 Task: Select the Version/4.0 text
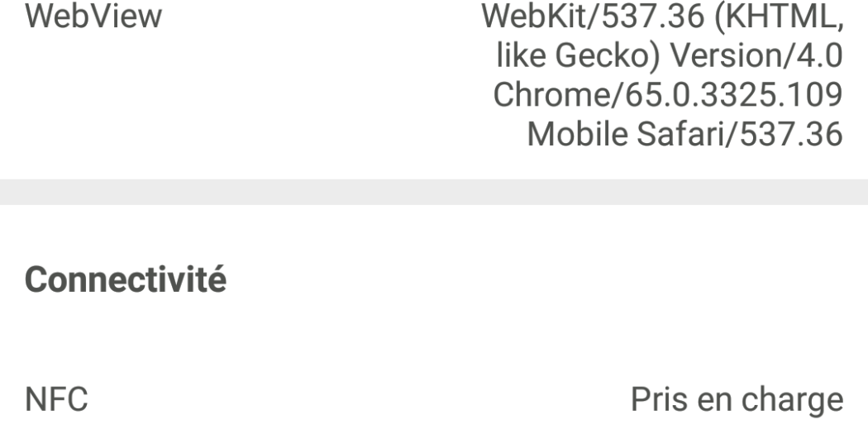[755, 60]
